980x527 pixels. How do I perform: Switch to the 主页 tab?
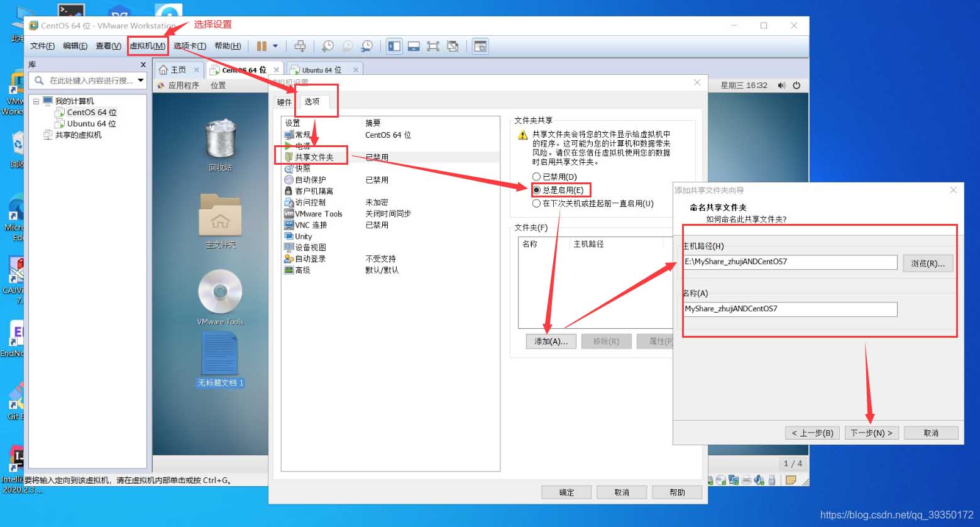179,70
